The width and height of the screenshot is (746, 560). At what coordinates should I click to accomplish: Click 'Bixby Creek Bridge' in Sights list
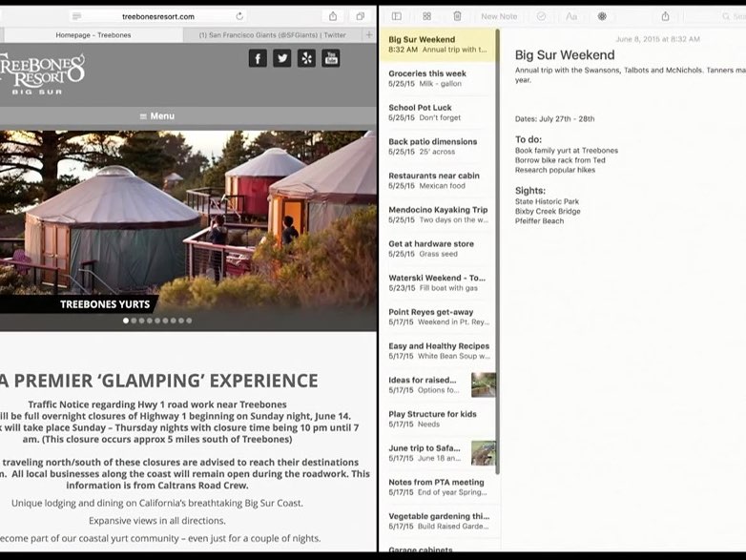(x=548, y=211)
